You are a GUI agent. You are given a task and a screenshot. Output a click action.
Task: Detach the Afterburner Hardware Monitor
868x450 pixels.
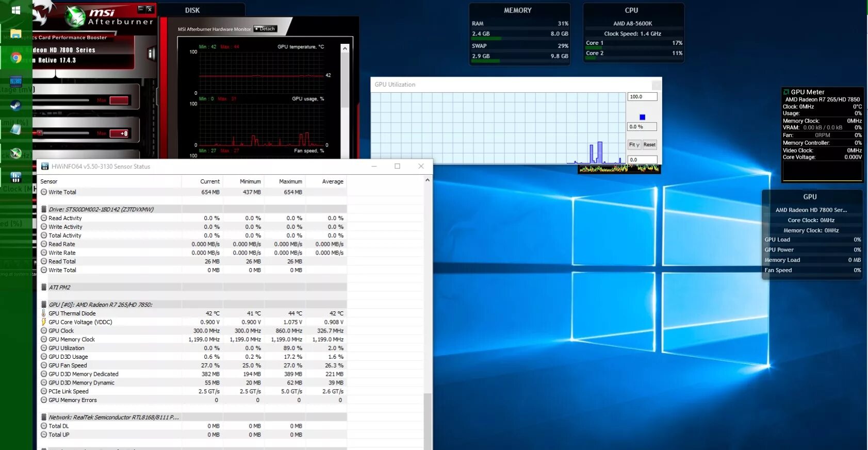coord(266,29)
